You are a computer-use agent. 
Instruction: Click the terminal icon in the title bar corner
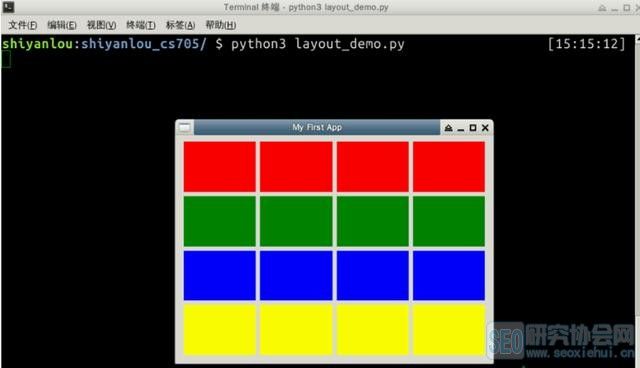pyautogui.click(x=8, y=7)
